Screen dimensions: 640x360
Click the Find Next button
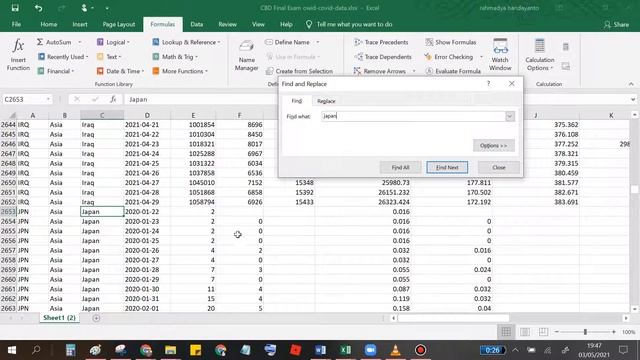click(447, 167)
